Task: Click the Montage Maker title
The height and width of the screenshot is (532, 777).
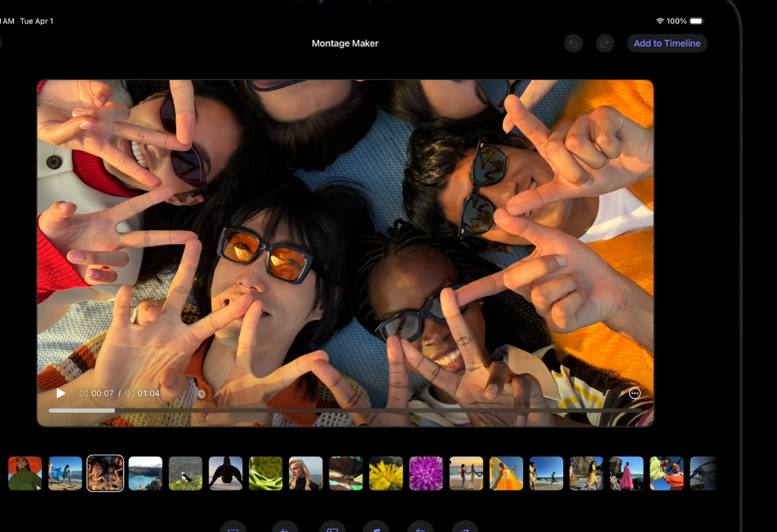Action: click(345, 43)
